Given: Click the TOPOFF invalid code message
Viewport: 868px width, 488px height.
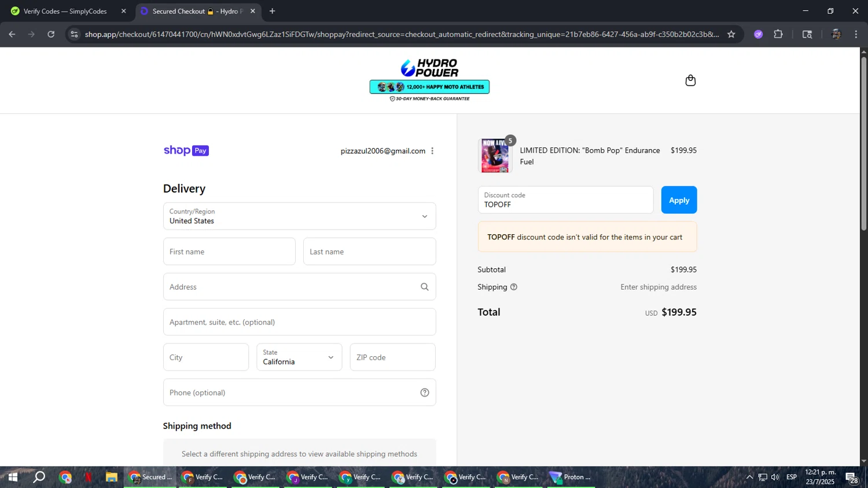Looking at the screenshot, I should coord(587,237).
